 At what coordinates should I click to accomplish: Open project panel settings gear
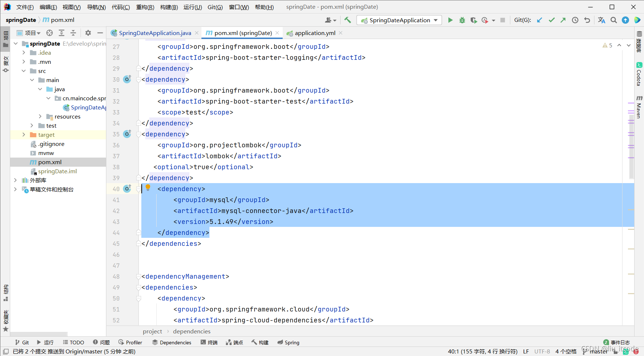coord(88,33)
